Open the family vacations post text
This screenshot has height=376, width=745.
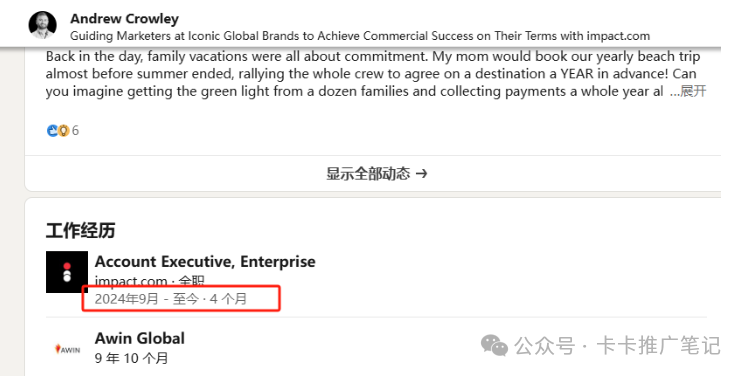[x=373, y=74]
